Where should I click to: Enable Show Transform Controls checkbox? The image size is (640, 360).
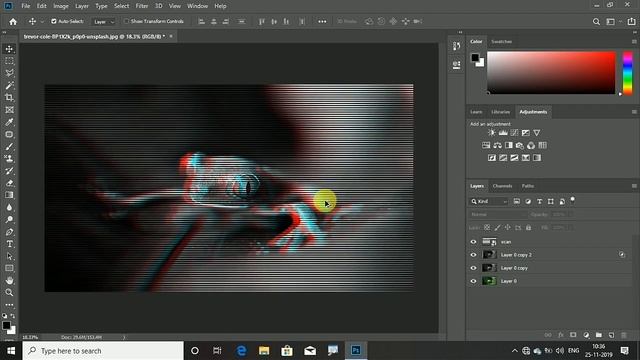click(127, 21)
